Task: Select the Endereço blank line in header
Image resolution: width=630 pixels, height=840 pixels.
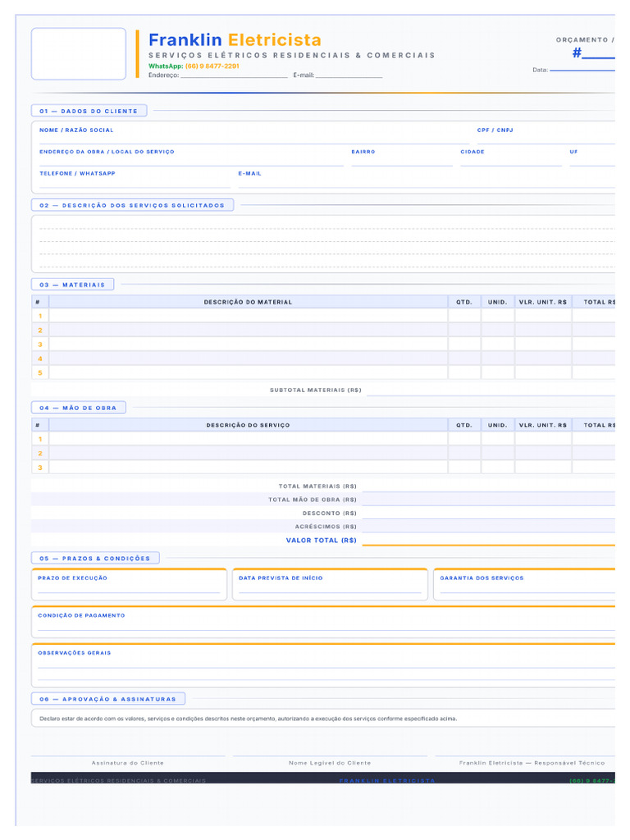Action: pyautogui.click(x=234, y=75)
